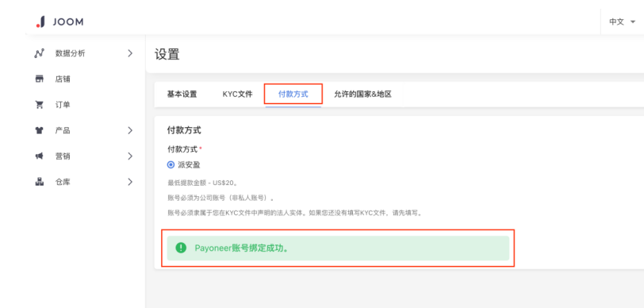Click the 订单 shopping cart icon
644x308 pixels.
(39, 105)
